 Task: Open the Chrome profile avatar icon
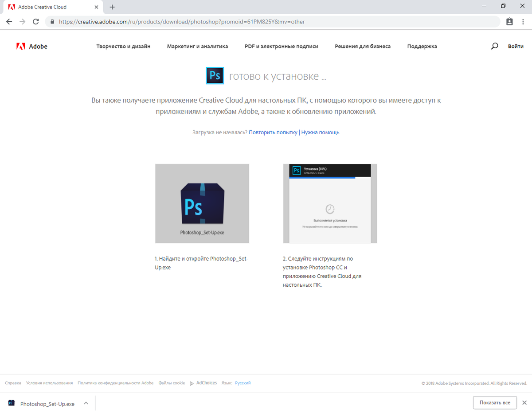[509, 21]
